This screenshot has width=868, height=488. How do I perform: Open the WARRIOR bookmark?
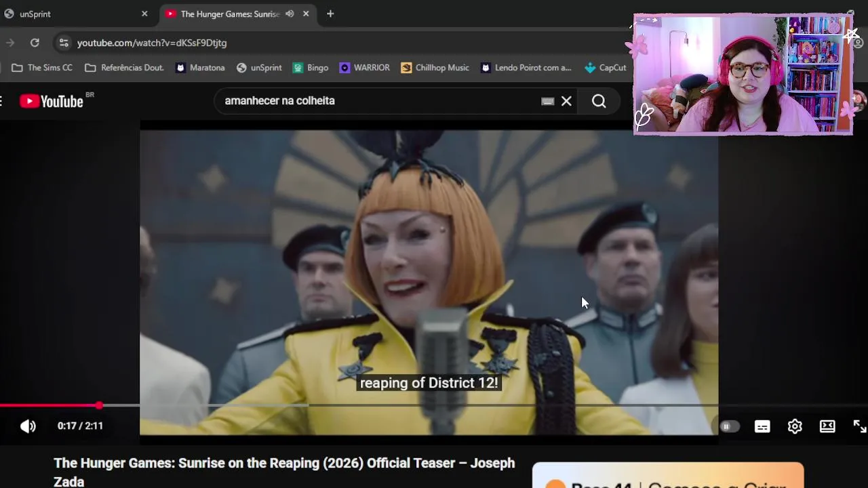(365, 68)
